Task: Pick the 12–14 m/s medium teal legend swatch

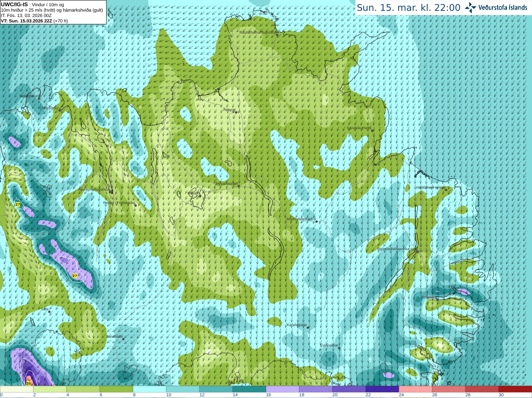Action: 216,389
